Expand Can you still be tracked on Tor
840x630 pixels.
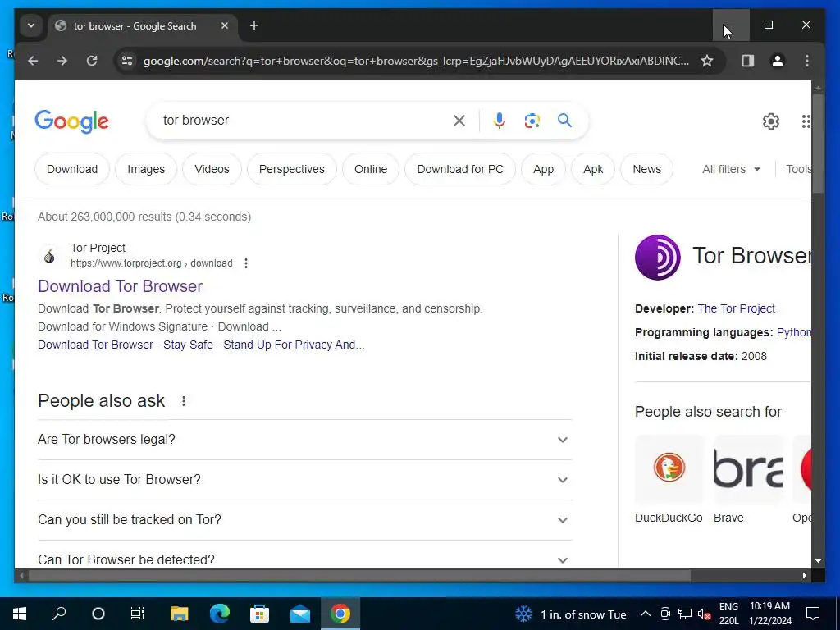[x=305, y=520]
